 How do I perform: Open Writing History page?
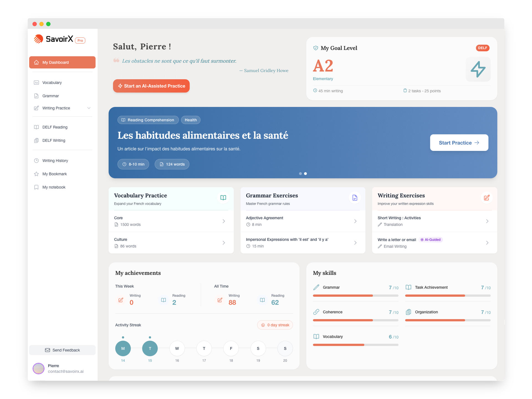point(62,161)
